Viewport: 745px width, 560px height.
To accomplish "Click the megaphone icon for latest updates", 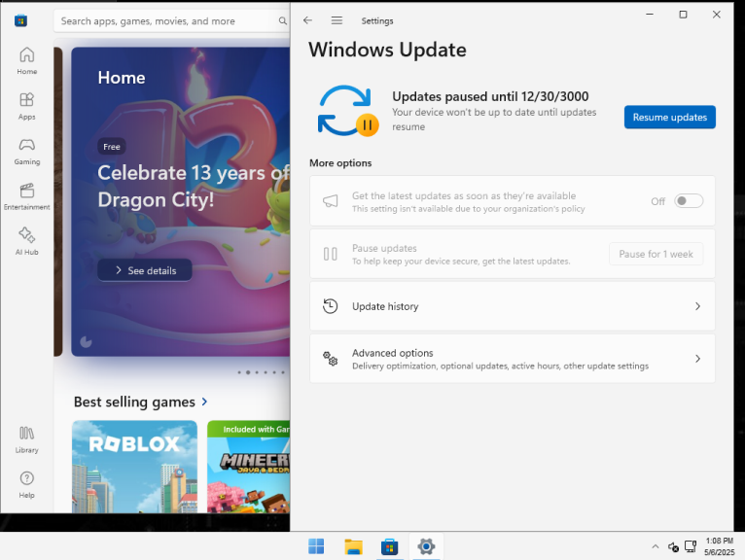I will 331,201.
